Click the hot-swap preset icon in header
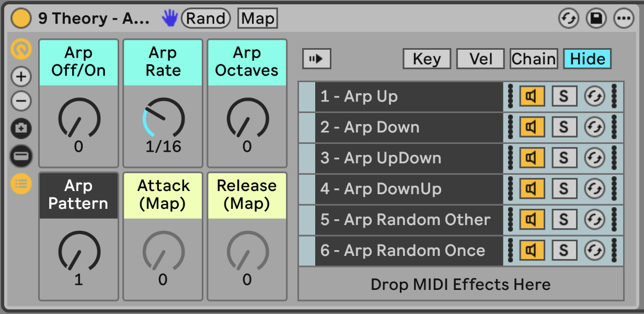This screenshot has width=644, height=314. tap(568, 19)
